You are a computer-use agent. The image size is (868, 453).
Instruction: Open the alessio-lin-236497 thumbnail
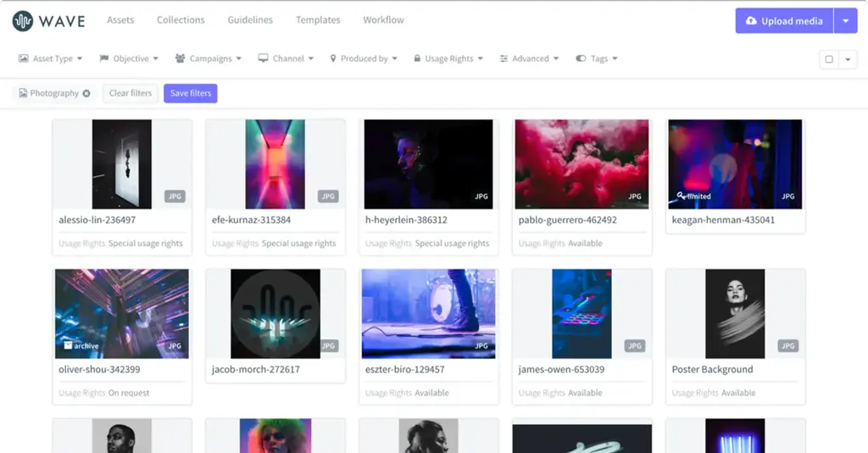(122, 165)
